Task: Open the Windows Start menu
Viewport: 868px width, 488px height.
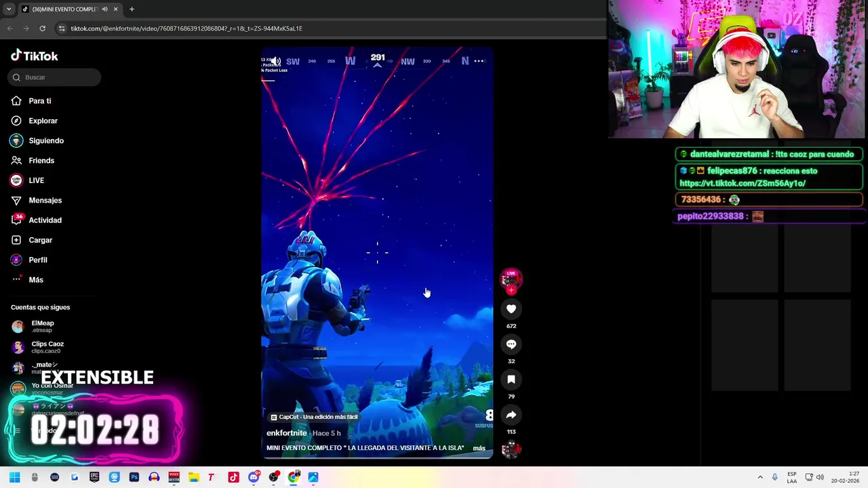Action: pos(15,477)
